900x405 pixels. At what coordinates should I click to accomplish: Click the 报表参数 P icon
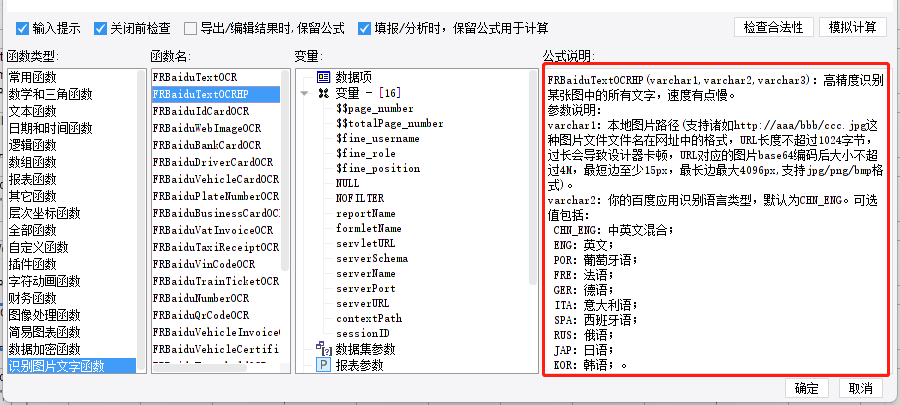(x=324, y=365)
